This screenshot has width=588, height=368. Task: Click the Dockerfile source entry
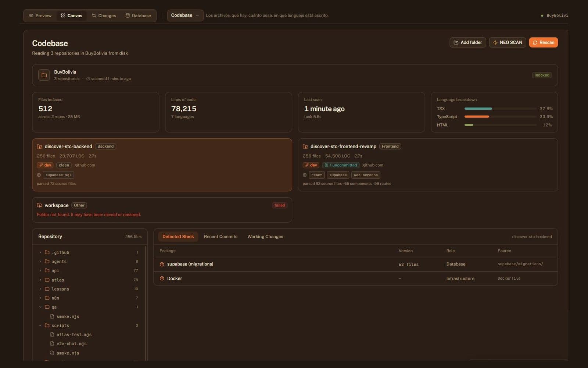(509, 279)
